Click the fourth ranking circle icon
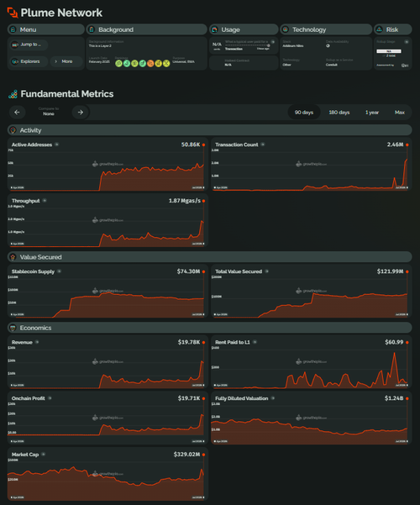 (142, 64)
